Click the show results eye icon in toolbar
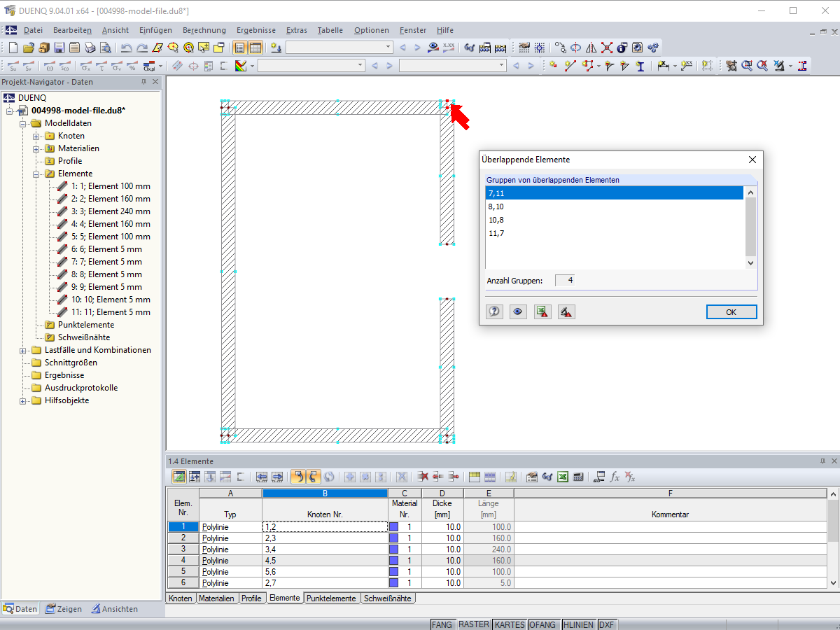The width and height of the screenshot is (840, 630). [433, 48]
